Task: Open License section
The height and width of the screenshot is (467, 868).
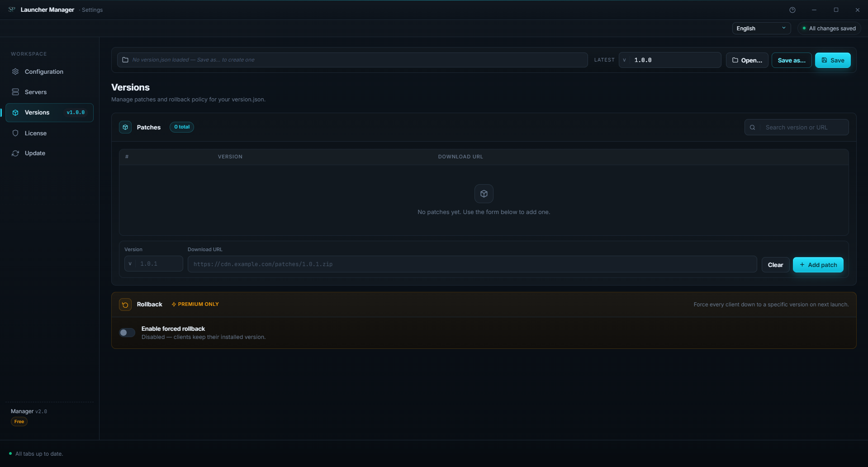Action: (49, 133)
